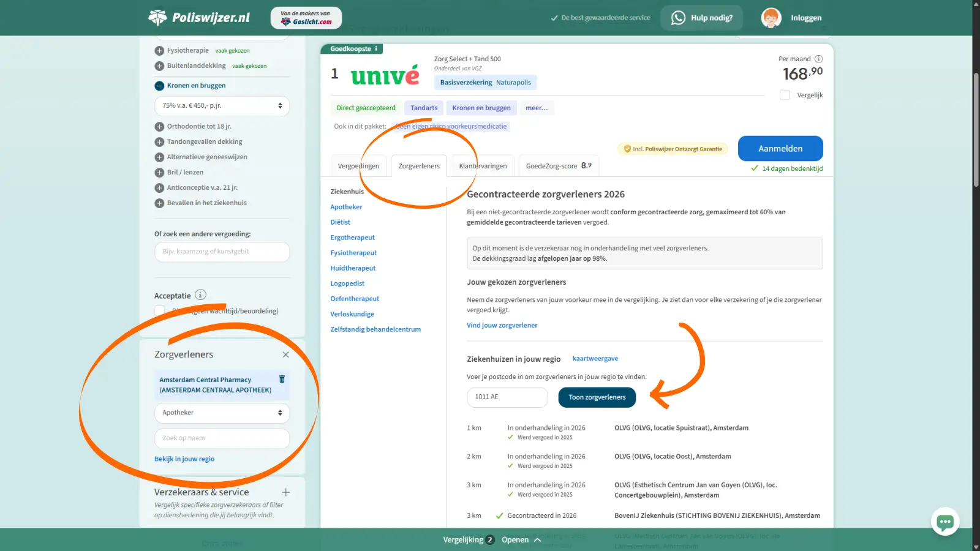980x551 pixels.
Task: Click the Direct geaccepteerd tag
Action: click(x=366, y=108)
